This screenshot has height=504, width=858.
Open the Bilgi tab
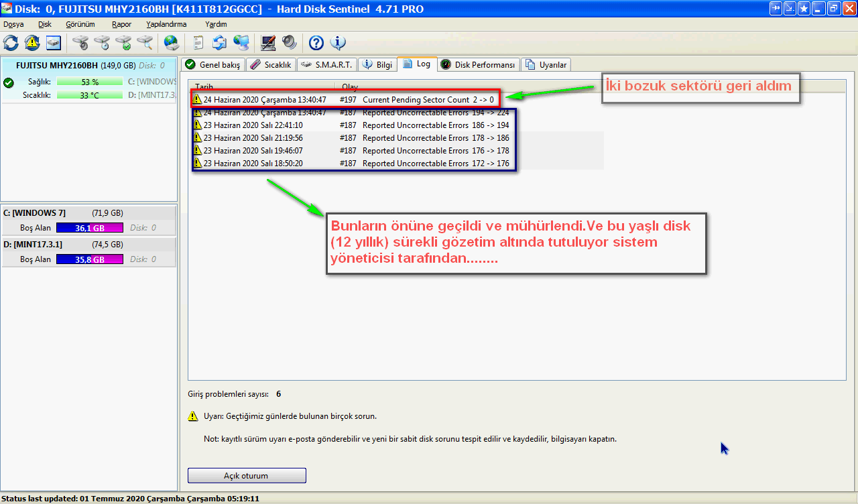(378, 65)
